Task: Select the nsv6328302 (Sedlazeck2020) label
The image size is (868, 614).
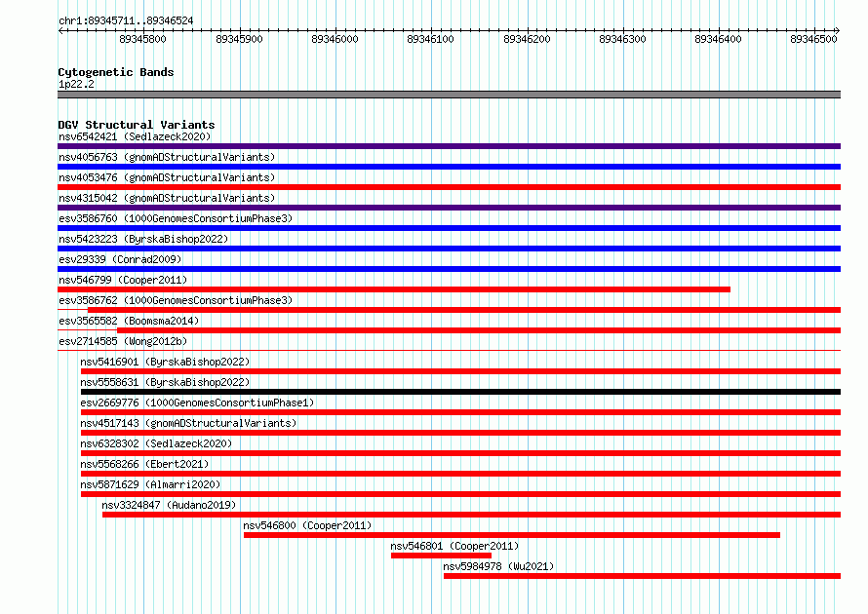Action: tap(156, 443)
